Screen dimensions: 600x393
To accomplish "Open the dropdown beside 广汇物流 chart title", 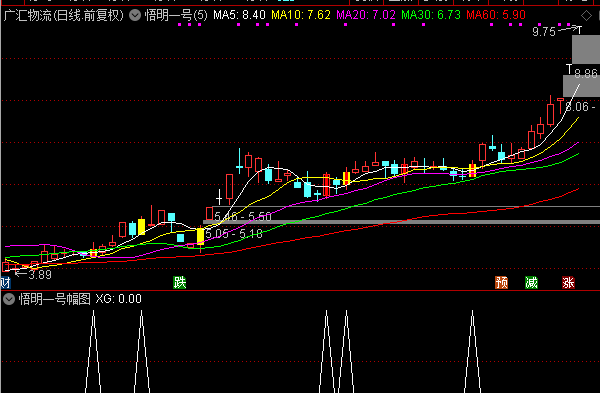I will point(135,15).
